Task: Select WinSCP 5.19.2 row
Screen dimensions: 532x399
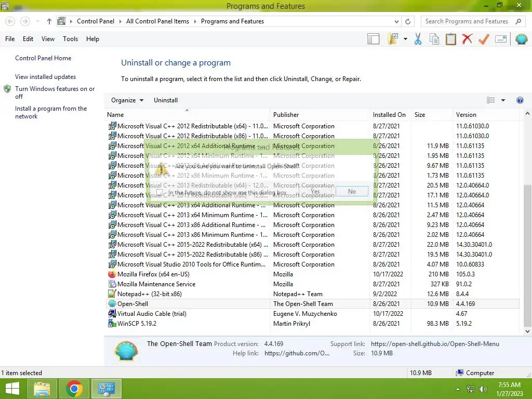Action: tap(312, 323)
